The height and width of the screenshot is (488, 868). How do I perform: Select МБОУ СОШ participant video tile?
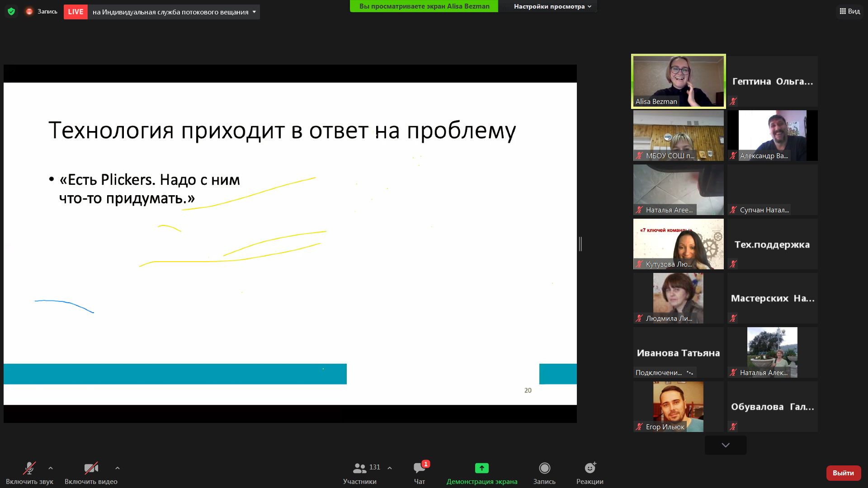(x=679, y=136)
